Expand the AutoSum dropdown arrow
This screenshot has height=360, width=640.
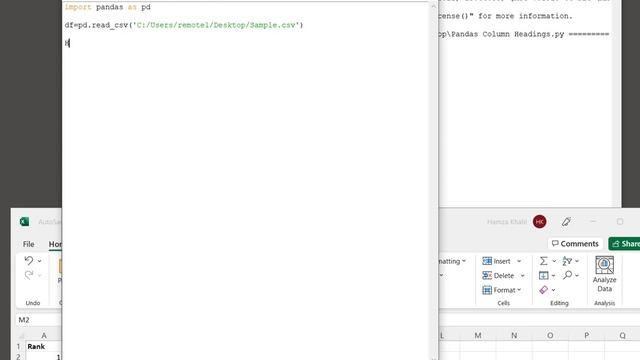[x=554, y=261]
